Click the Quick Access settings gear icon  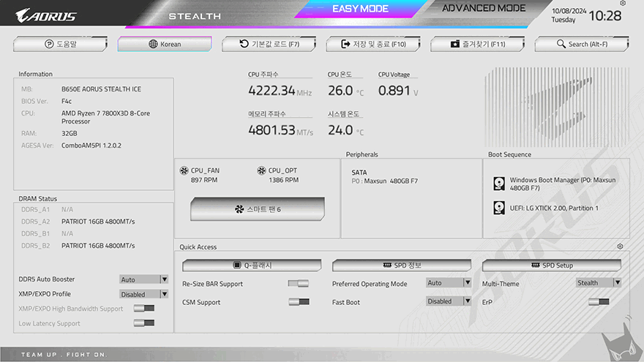coord(620,246)
